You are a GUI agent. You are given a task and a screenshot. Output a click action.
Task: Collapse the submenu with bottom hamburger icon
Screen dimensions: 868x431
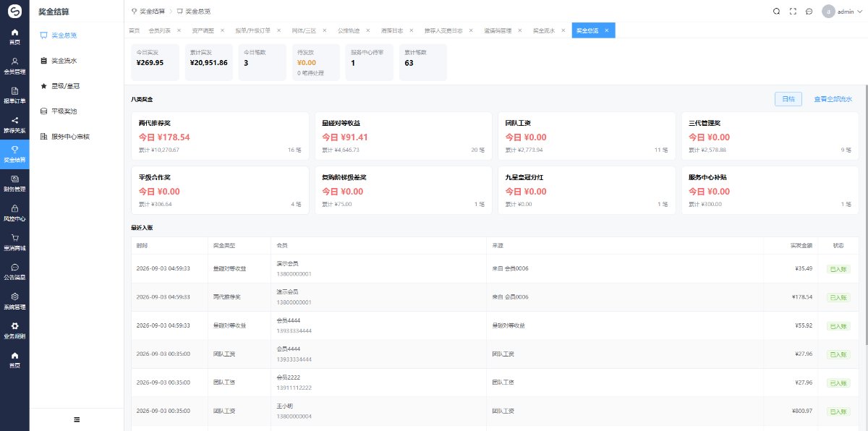tap(77, 419)
